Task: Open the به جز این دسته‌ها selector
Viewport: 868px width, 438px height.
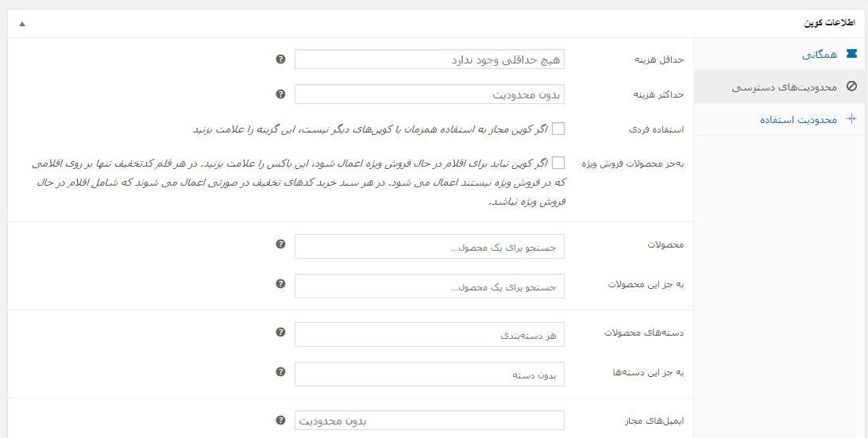Action: pyautogui.click(x=430, y=375)
